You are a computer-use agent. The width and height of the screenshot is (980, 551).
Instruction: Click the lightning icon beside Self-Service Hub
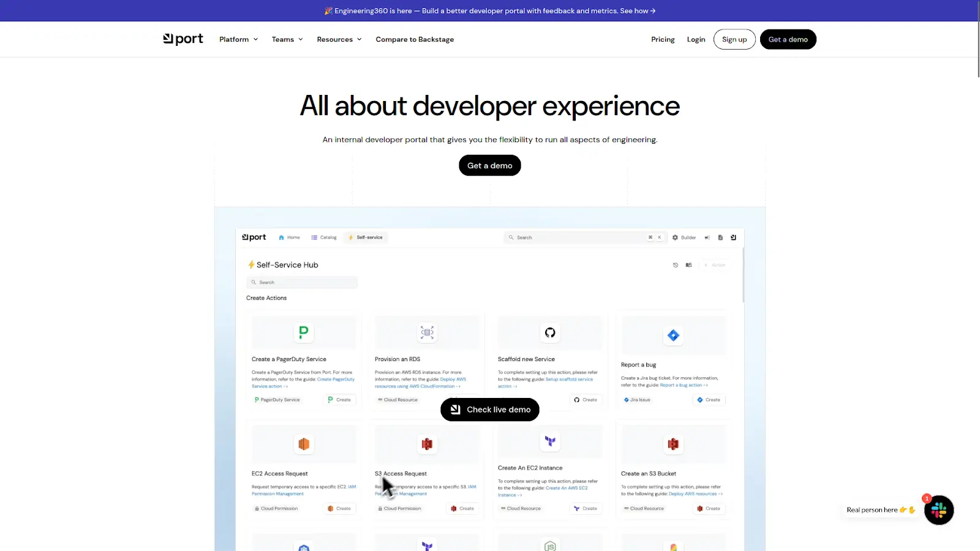coord(251,264)
